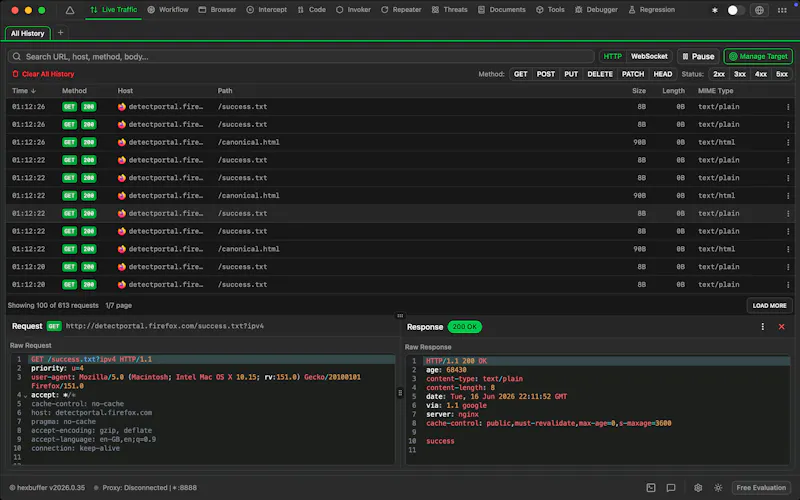Click the globe icon in top bar
Screen dimensions: 800x500
tap(759, 10)
